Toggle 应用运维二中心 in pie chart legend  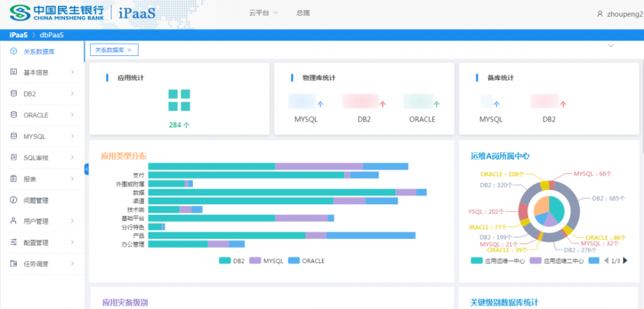(556, 261)
